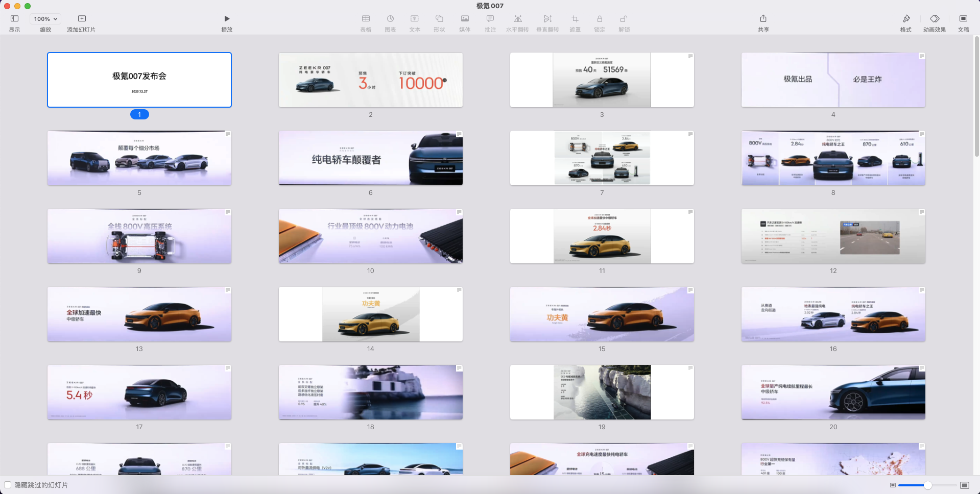Click the vertical scrollbar
The width and height of the screenshot is (980, 494).
[x=976, y=97]
